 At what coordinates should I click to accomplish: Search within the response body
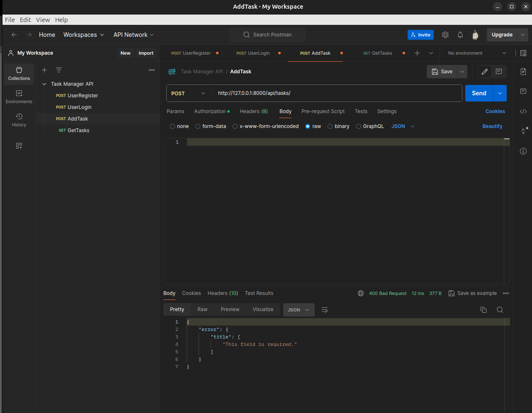tap(500, 310)
